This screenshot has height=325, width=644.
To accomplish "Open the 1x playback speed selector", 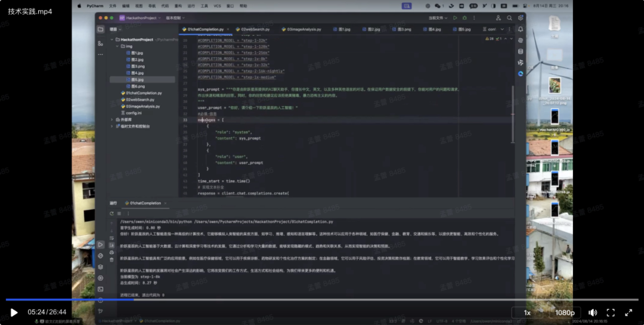I will [527, 312].
